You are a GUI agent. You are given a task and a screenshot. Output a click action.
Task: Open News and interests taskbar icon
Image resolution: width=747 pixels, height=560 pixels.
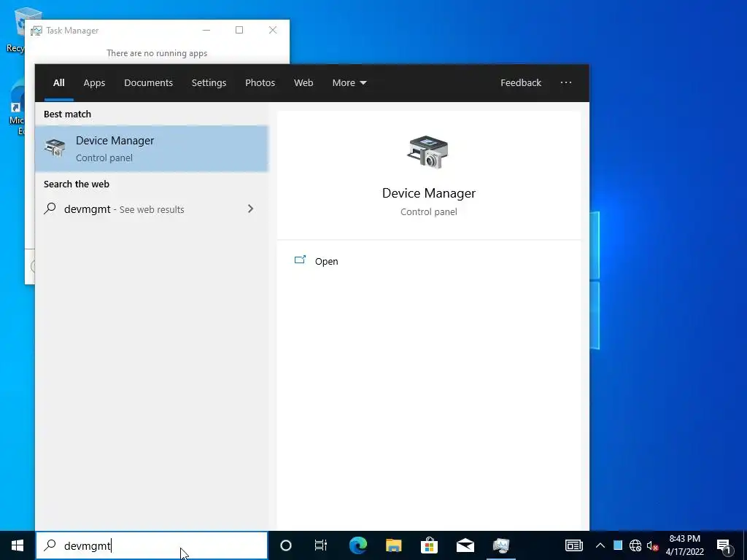click(x=573, y=545)
